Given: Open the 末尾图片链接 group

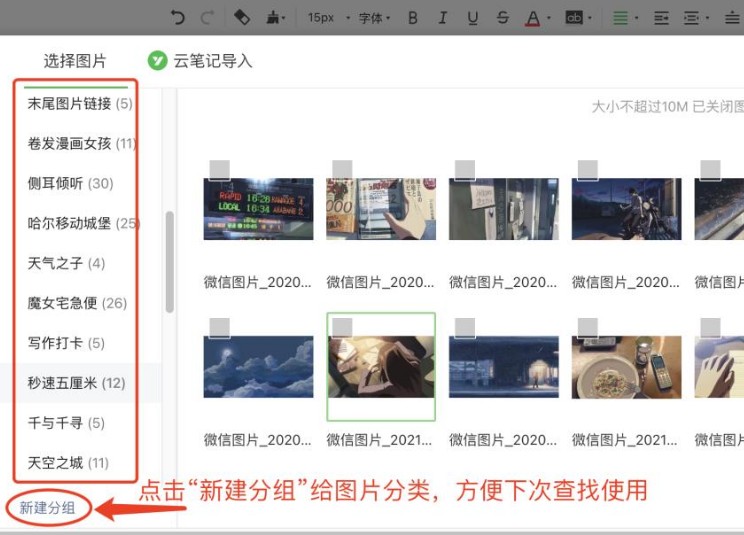Looking at the screenshot, I should (80, 103).
